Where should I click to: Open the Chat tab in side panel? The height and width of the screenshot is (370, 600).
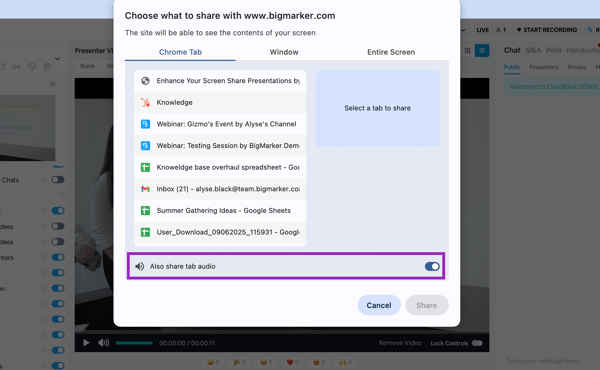click(x=512, y=50)
